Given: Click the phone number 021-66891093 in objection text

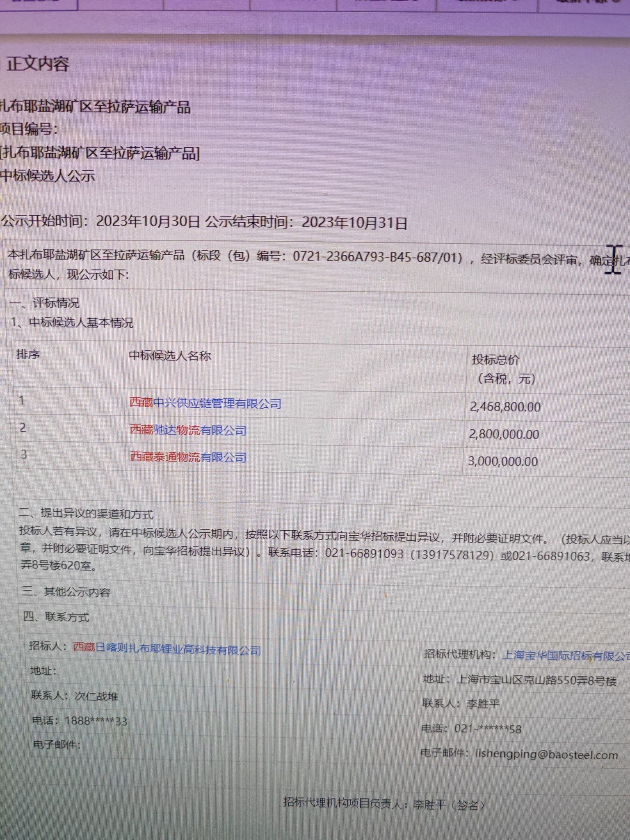Looking at the screenshot, I should click(x=364, y=553).
